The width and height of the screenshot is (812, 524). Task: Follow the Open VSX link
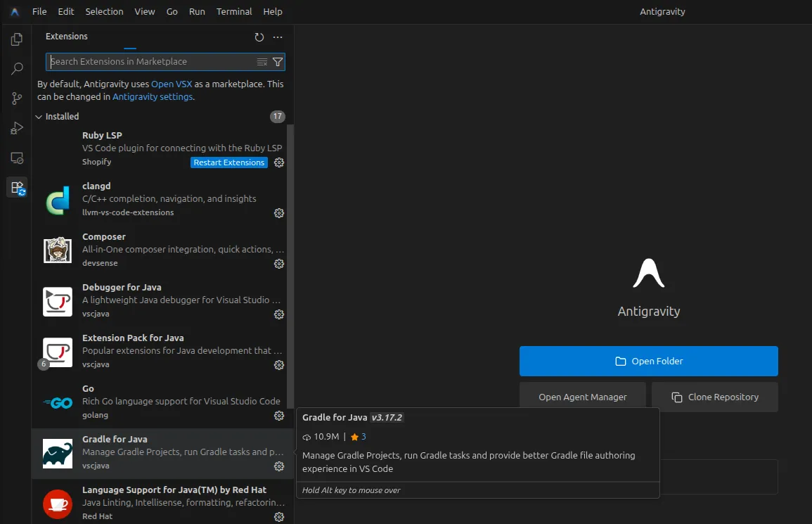pos(172,84)
